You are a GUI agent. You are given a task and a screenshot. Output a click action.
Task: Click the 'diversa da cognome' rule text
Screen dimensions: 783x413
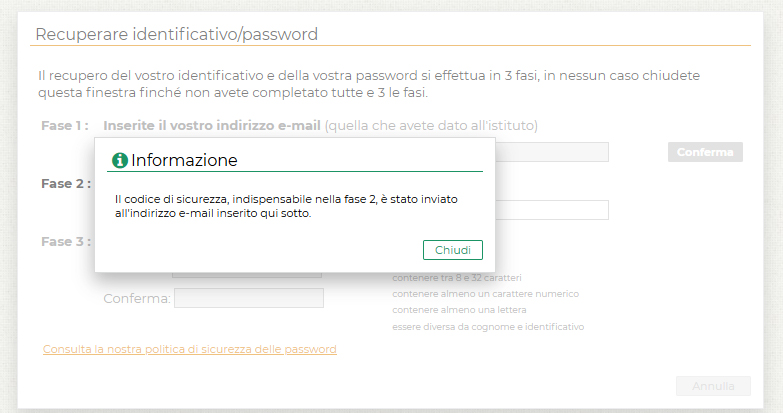click(x=488, y=327)
